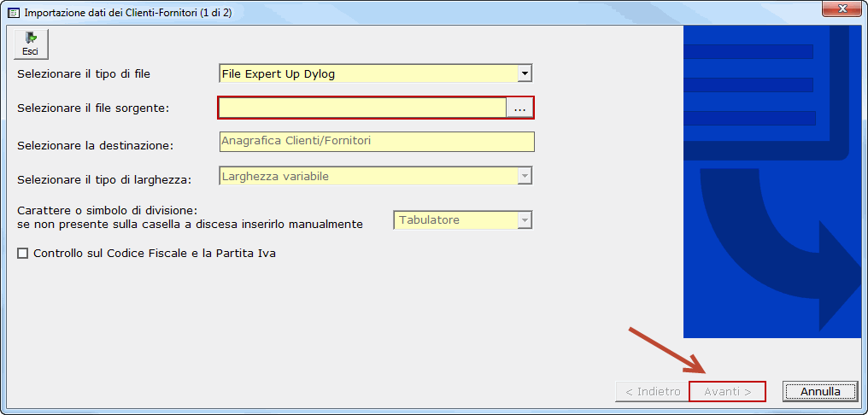Open the file type dropdown arrow
This screenshot has width=868, height=415.
tap(525, 73)
